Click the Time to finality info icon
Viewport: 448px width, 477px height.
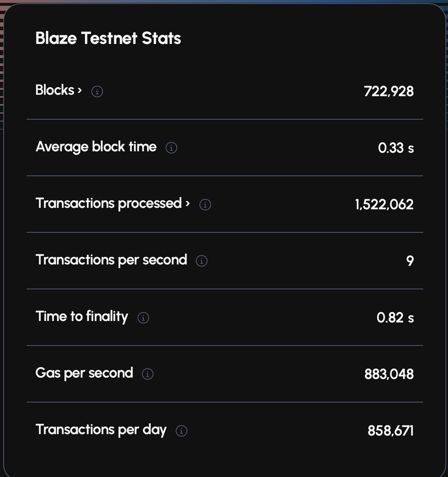[143, 318]
